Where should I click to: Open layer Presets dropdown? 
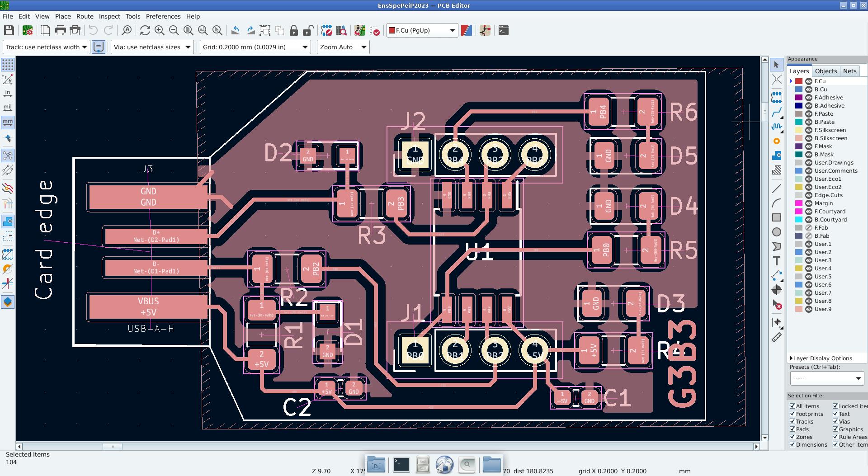(827, 378)
